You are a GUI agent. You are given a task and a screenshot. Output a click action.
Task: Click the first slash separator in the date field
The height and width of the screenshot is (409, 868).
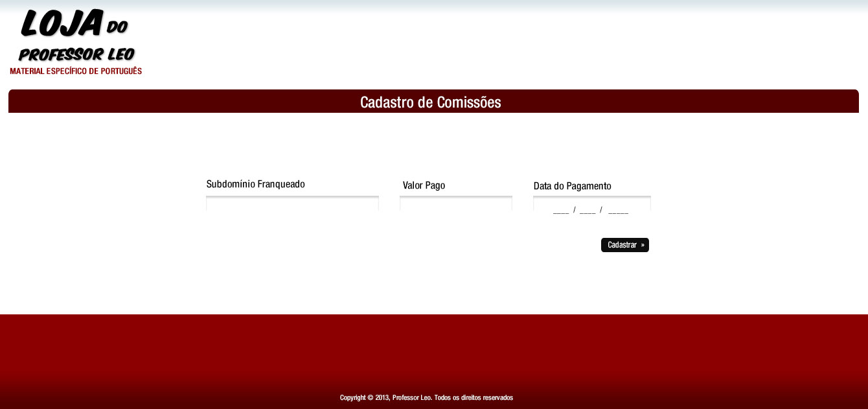point(575,210)
